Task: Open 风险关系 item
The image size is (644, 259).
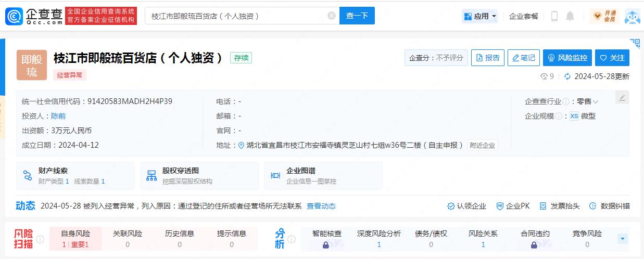Action: 483,239
